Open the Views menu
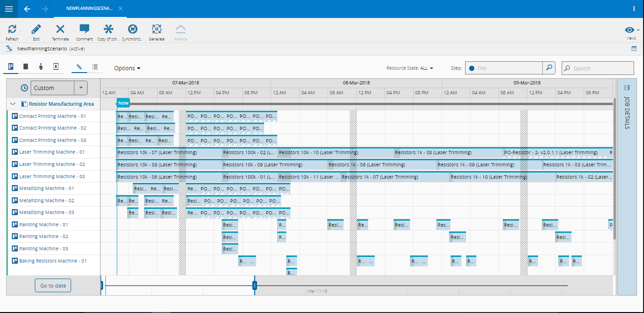The image size is (644, 313). [x=631, y=31]
